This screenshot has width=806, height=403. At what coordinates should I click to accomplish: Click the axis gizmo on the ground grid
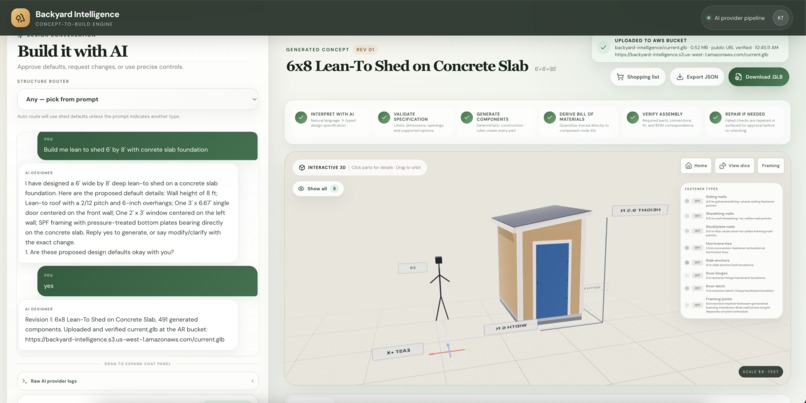pos(448,351)
